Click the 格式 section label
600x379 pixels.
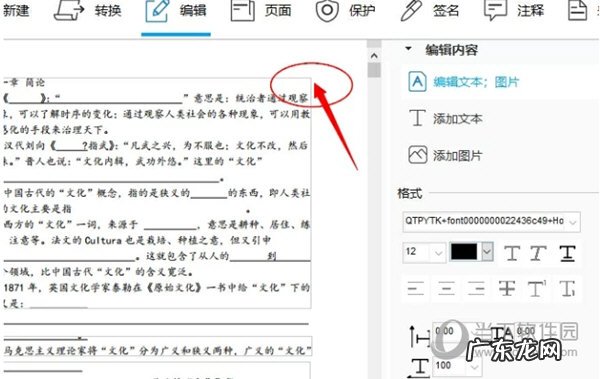pyautogui.click(x=410, y=193)
